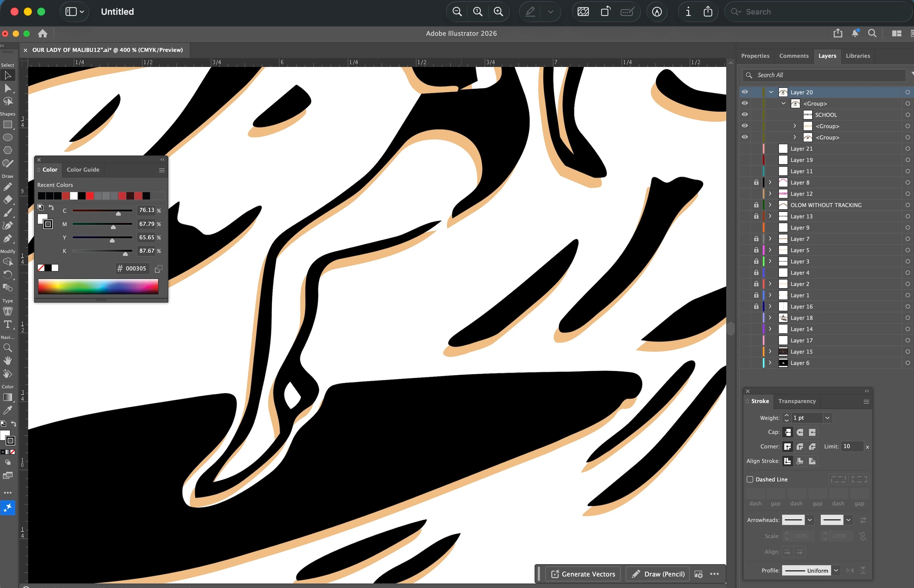Select the Hand pan tool
This screenshot has height=588, width=914.
(x=8, y=360)
